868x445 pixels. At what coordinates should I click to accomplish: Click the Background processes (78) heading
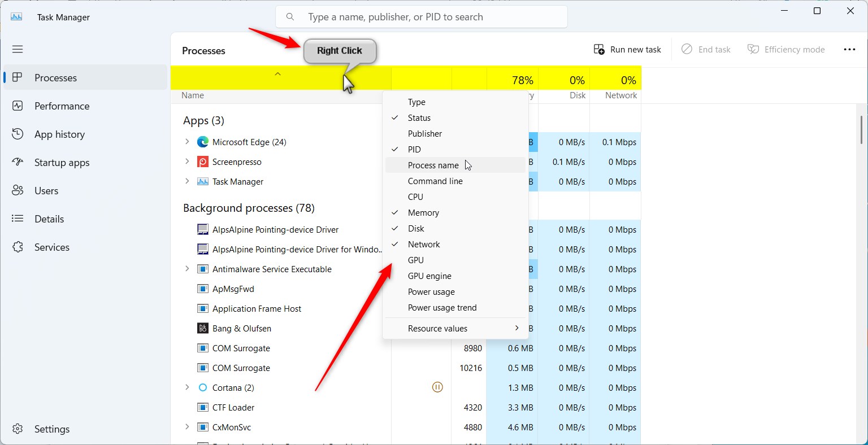pyautogui.click(x=249, y=208)
